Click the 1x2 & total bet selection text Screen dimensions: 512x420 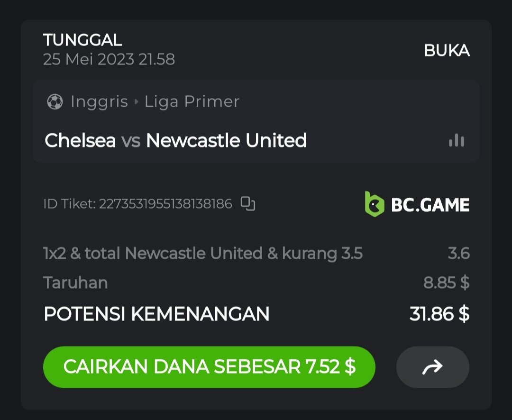[x=203, y=254]
